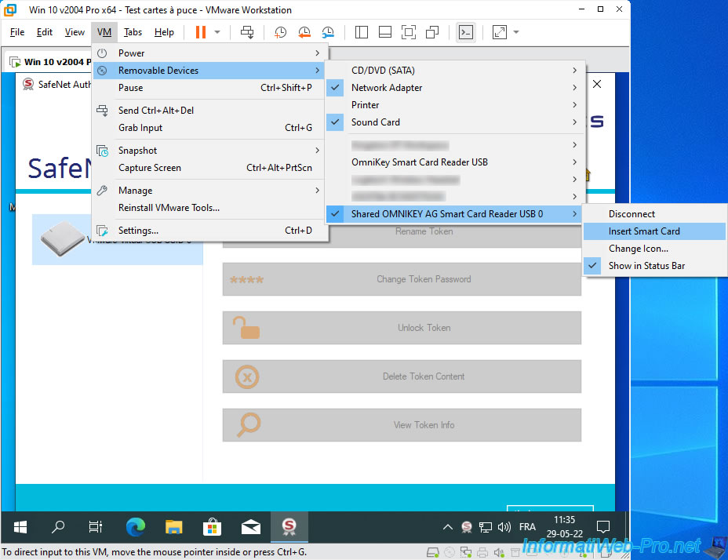Choose Disconnect in the submenu

654,214
